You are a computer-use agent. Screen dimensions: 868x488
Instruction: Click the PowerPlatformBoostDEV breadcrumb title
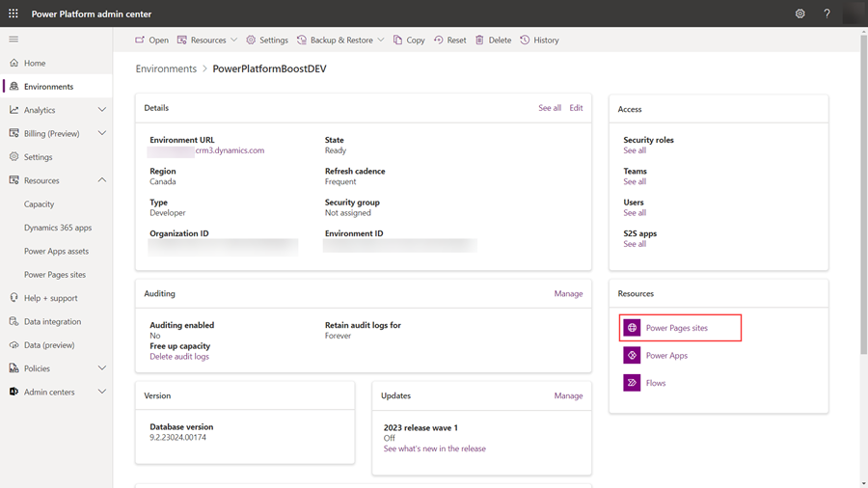[x=270, y=68]
